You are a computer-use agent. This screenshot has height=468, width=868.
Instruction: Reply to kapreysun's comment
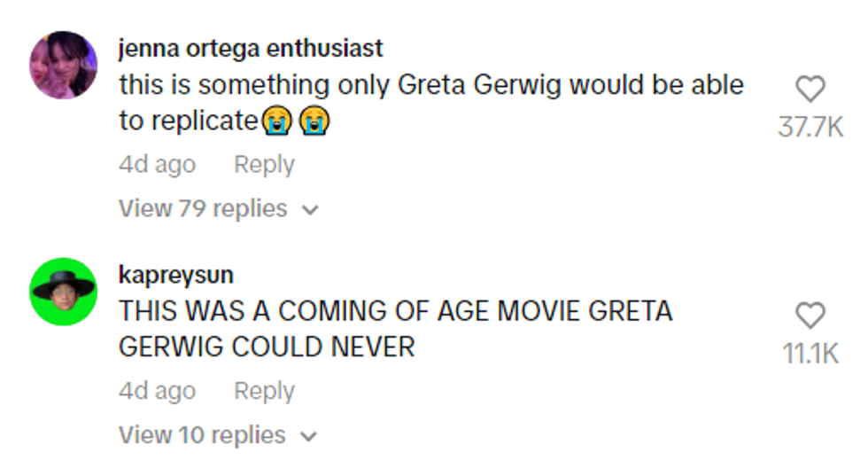[264, 391]
